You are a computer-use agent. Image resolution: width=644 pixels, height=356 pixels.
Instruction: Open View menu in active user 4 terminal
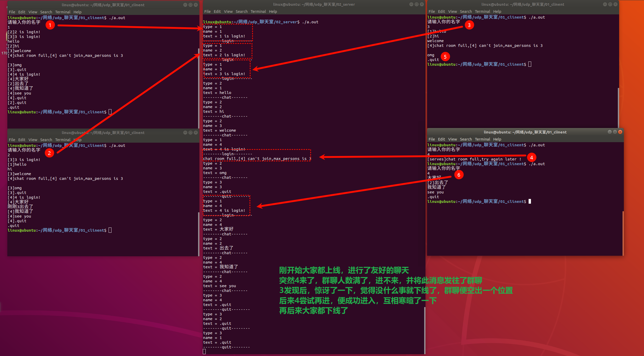click(x=452, y=139)
